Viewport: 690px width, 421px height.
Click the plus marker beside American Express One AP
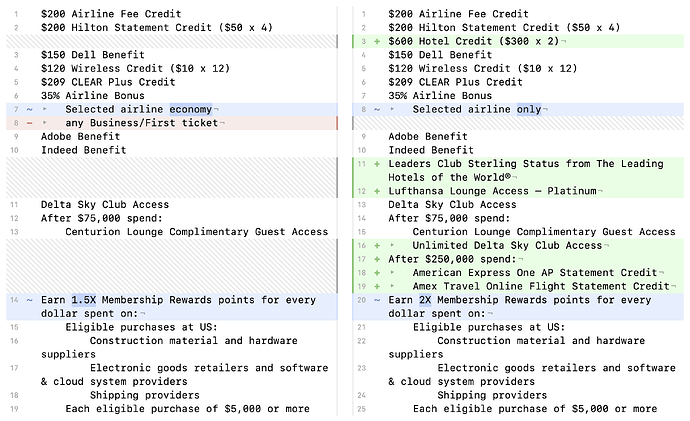[377, 272]
